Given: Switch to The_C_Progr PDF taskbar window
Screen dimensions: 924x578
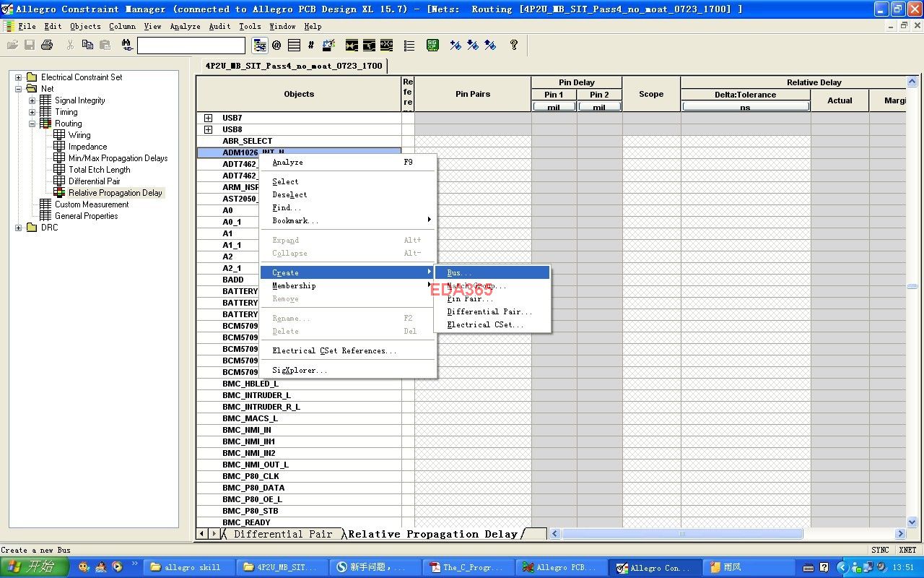Looking at the screenshot, I should 468,567.
